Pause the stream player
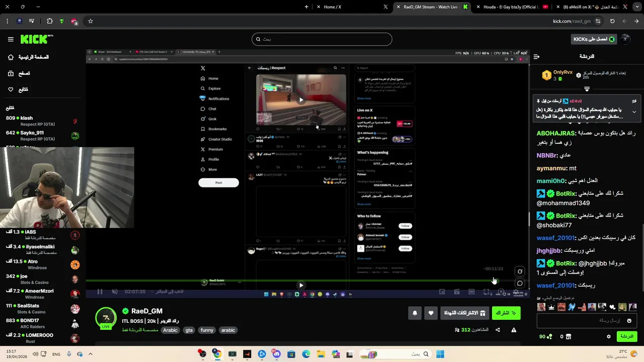644x362 pixels. tap(100, 292)
